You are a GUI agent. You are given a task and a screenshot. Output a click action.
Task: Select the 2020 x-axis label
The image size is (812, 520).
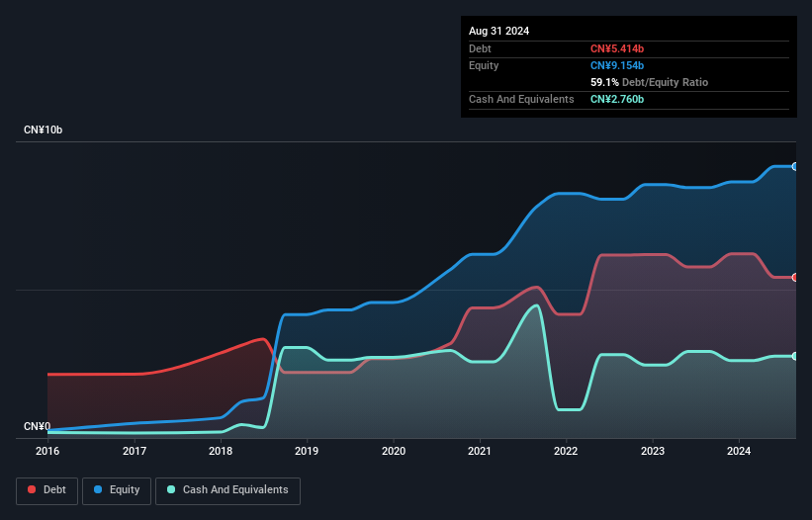point(394,451)
